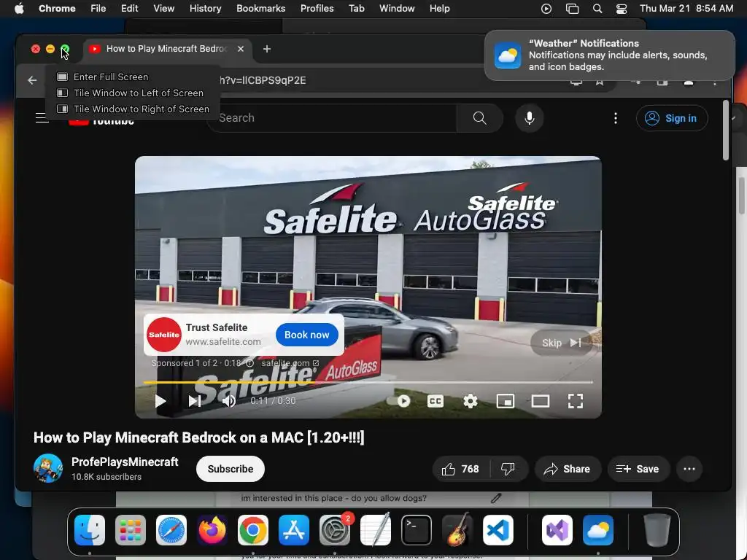Dislike the video
The width and height of the screenshot is (747, 560).
point(508,469)
